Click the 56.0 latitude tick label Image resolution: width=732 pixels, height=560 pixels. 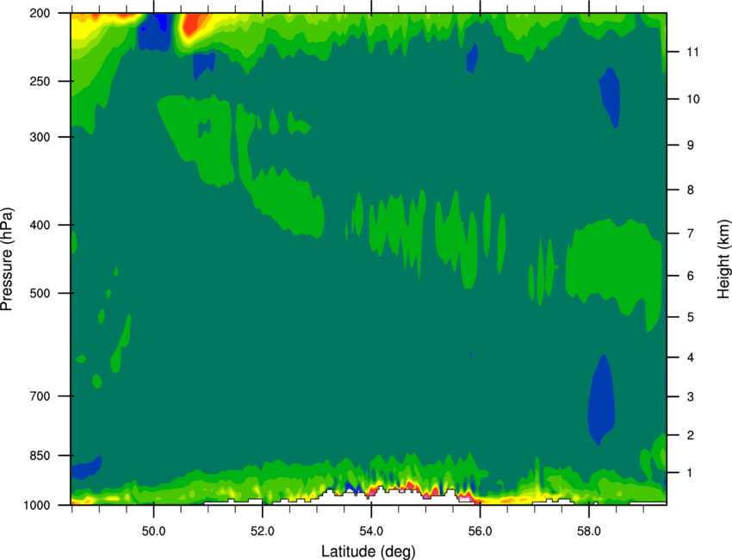pos(481,532)
